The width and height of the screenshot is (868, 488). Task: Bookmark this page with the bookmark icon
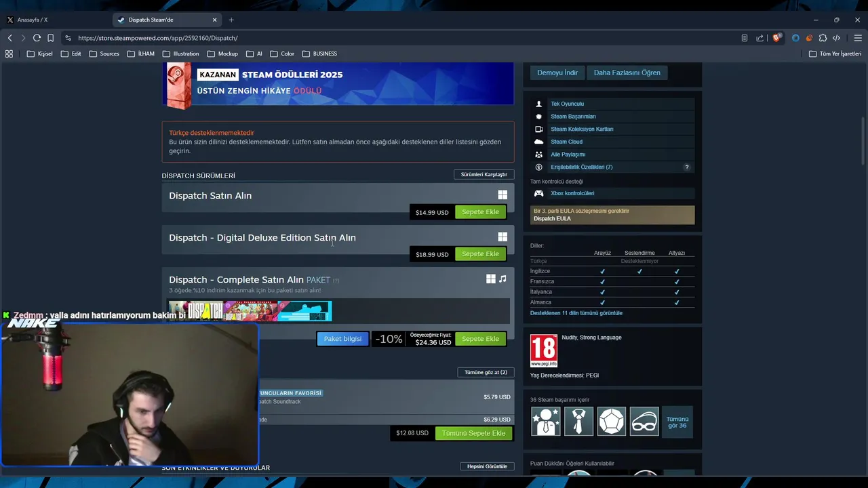[50, 38]
